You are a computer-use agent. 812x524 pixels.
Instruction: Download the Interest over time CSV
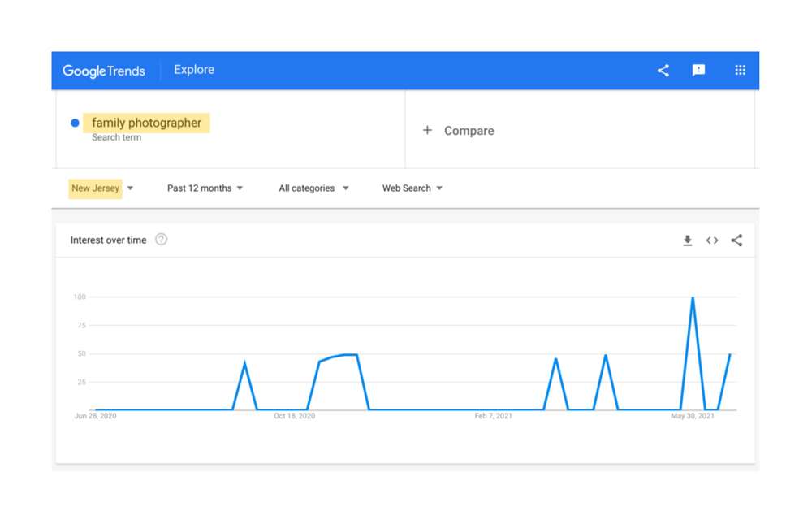[x=687, y=240]
